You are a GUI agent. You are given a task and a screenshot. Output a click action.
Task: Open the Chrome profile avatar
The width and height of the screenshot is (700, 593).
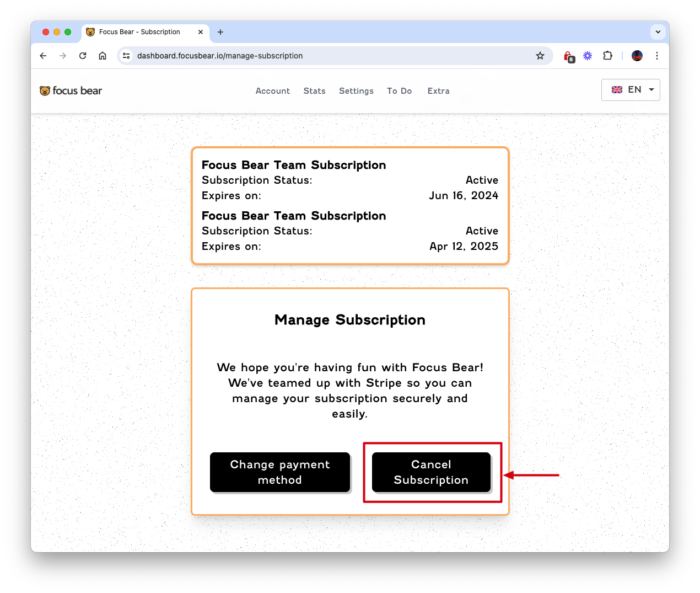pyautogui.click(x=637, y=56)
